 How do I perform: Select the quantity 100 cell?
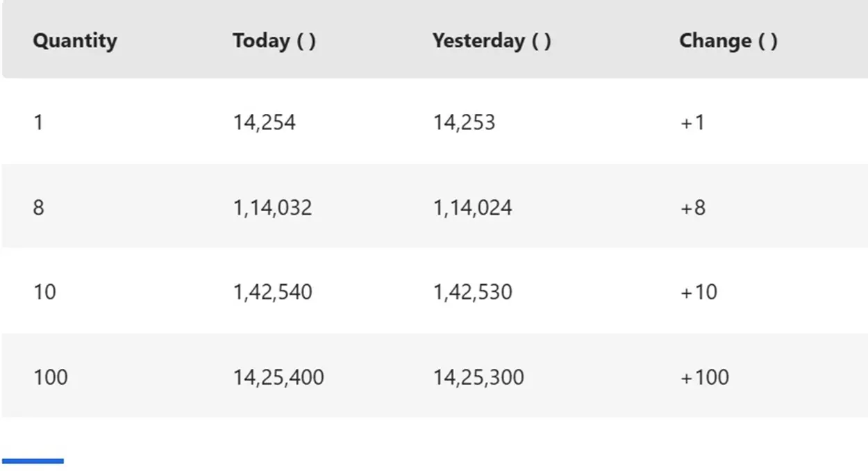(51, 377)
